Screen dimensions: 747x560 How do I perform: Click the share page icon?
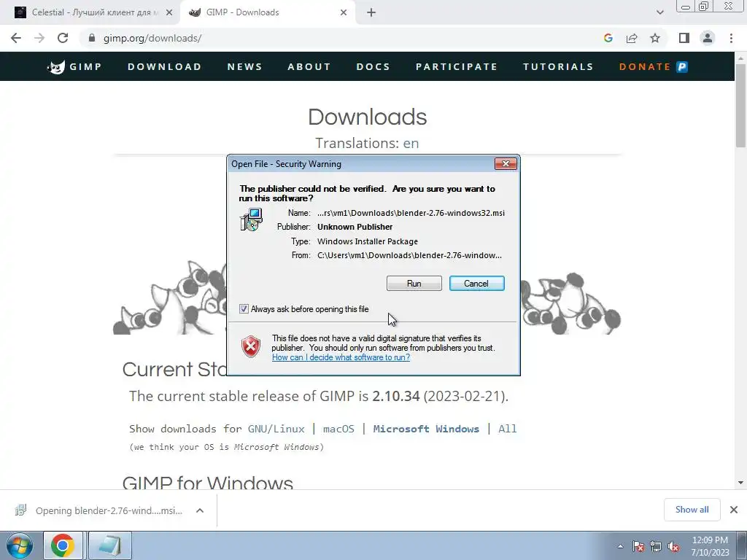[x=632, y=38]
